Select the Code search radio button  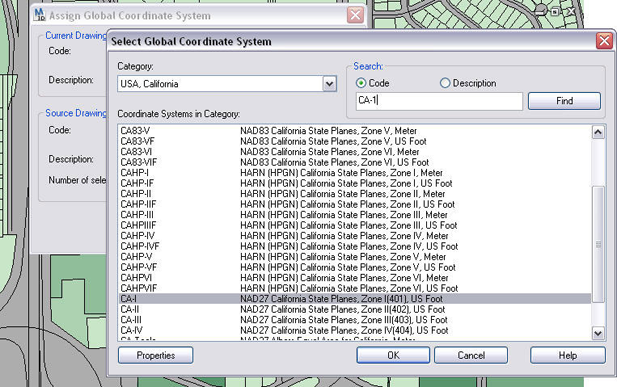pyautogui.click(x=361, y=83)
